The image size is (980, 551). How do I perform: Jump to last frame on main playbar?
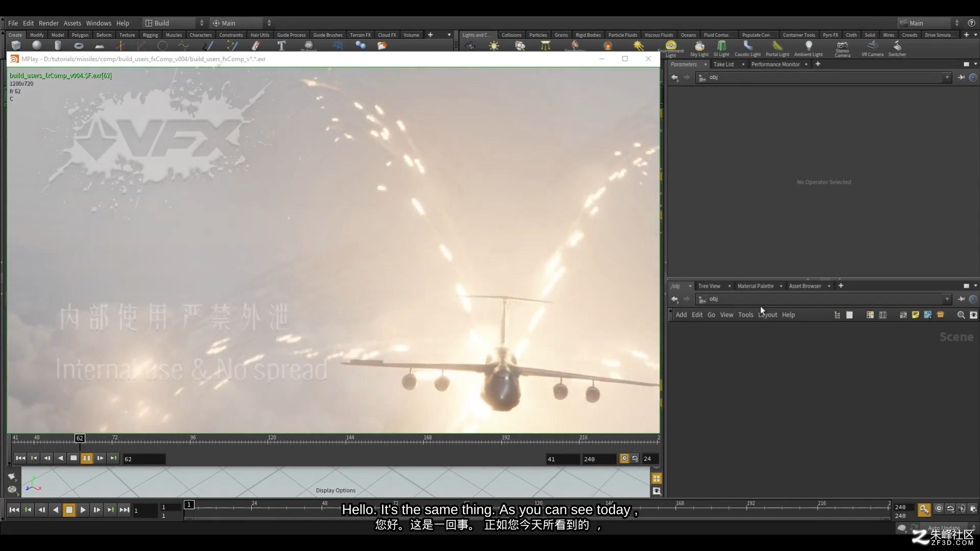(124, 510)
